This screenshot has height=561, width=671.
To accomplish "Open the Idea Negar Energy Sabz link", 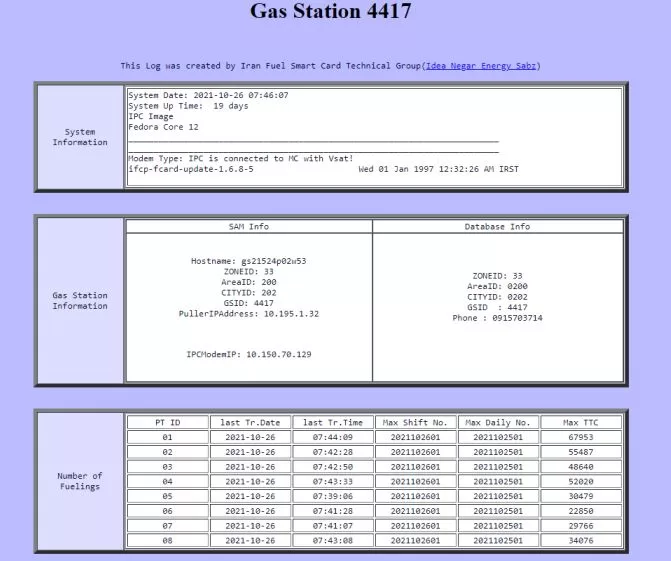I will 482,66.
